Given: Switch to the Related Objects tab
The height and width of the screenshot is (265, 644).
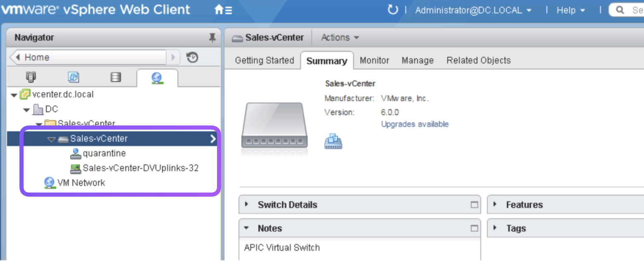Looking at the screenshot, I should click(x=478, y=60).
